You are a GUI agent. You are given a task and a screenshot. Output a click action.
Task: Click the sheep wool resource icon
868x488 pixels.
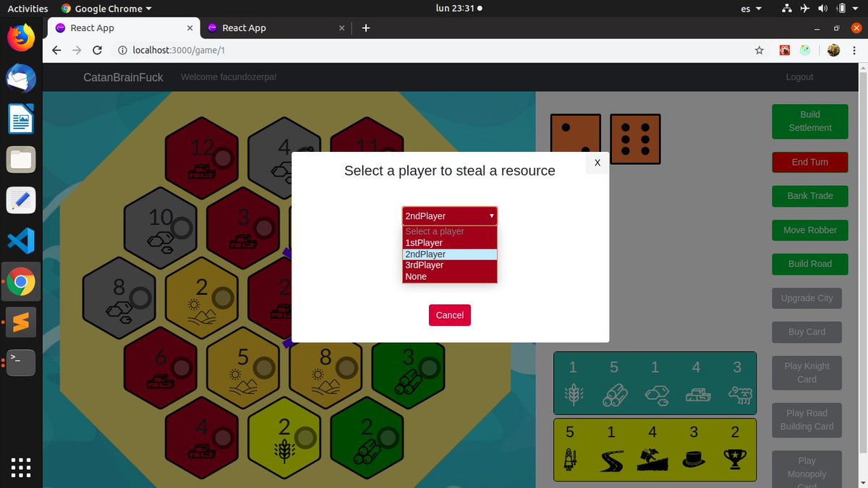tap(739, 395)
